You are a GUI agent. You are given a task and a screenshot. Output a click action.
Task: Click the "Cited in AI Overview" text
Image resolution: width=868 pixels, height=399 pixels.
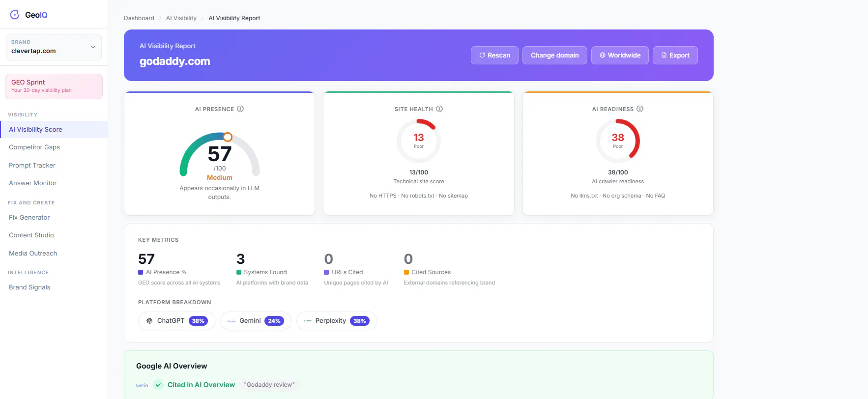pos(201,385)
